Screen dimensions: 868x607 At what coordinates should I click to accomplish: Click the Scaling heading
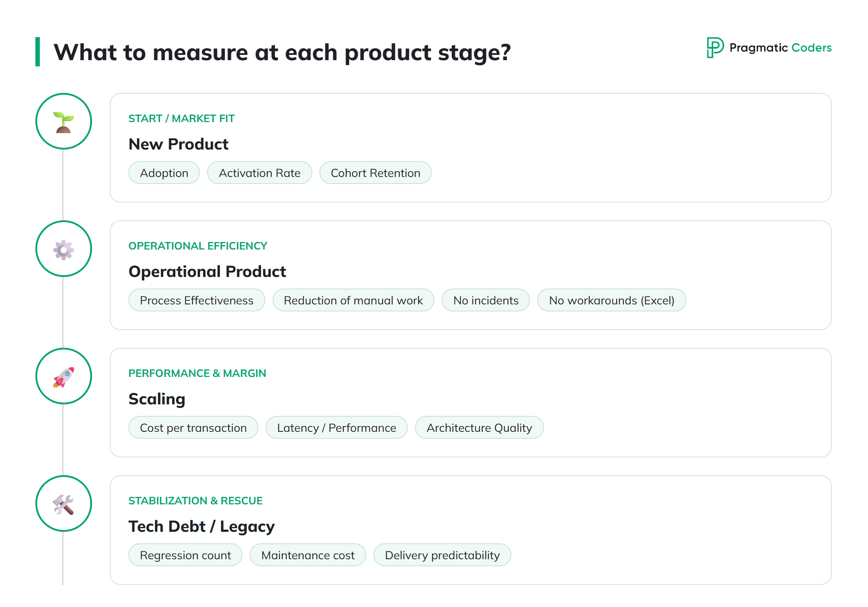(157, 399)
